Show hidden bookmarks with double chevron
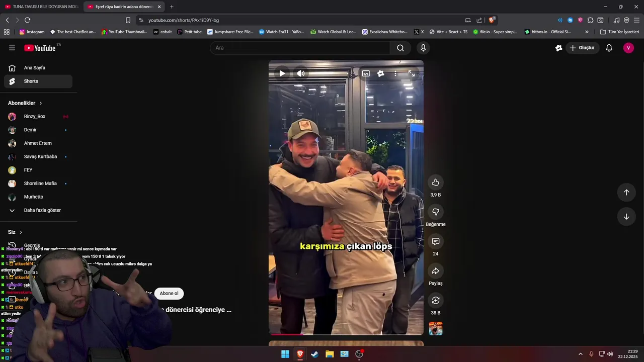This screenshot has height=362, width=644. 587,32
